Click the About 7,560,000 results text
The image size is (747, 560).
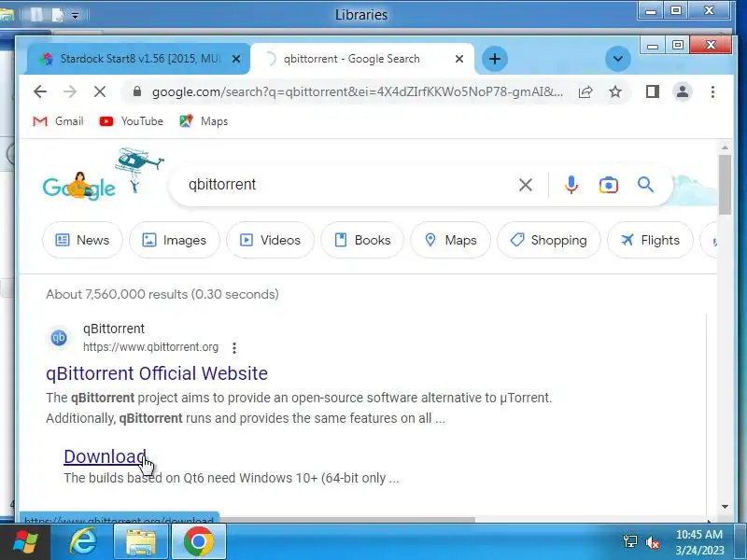tap(162, 294)
